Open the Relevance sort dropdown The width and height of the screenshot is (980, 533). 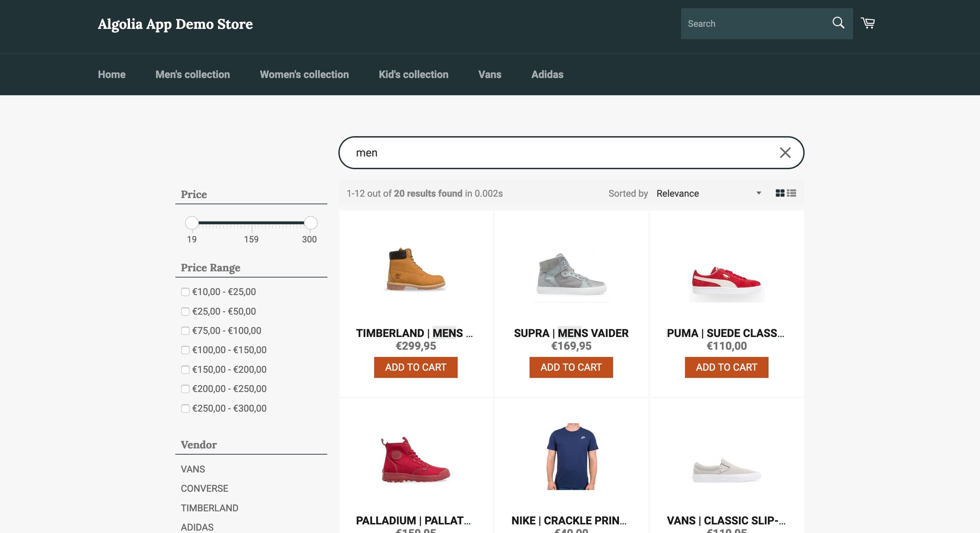tap(707, 193)
